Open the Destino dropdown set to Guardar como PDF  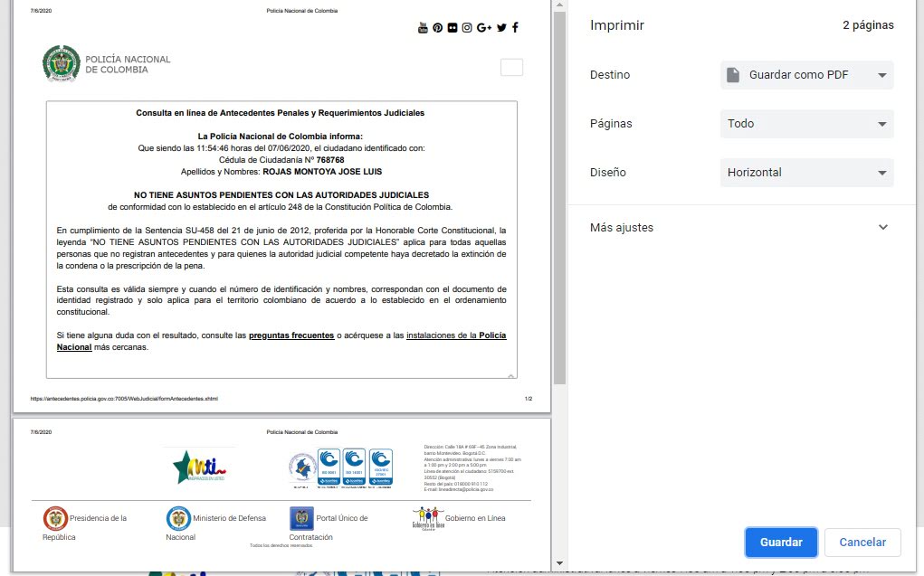click(x=805, y=75)
